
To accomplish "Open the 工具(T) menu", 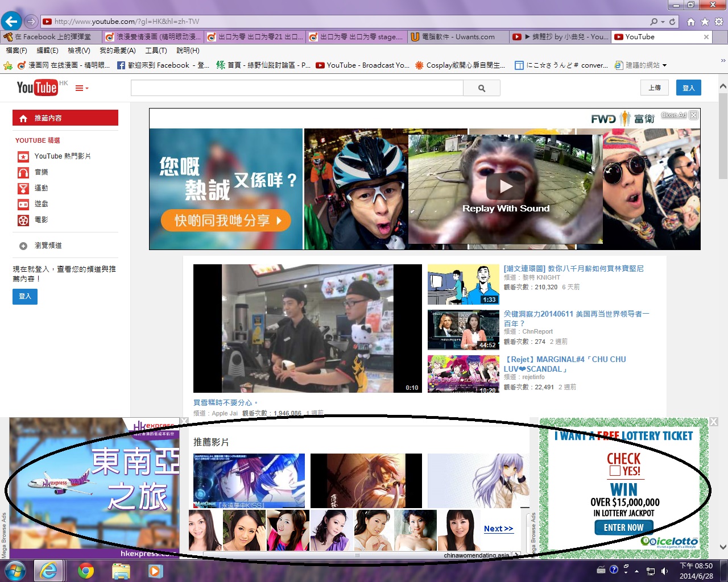I will click(x=156, y=51).
